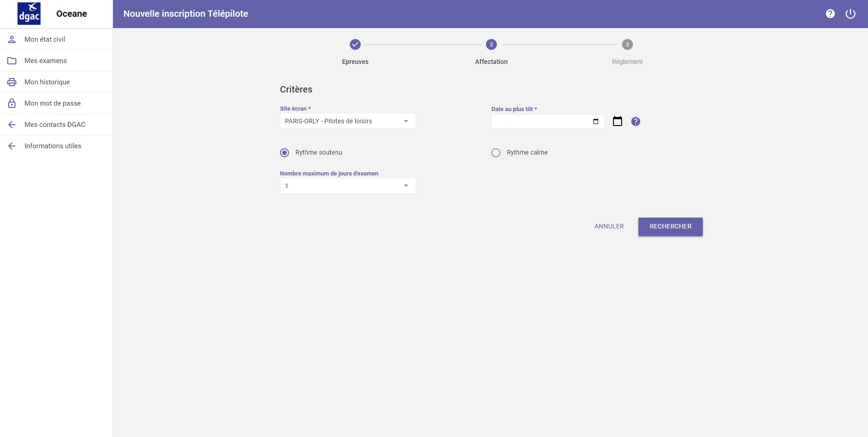Click the arrow icon beside Informations utiles

tap(12, 146)
